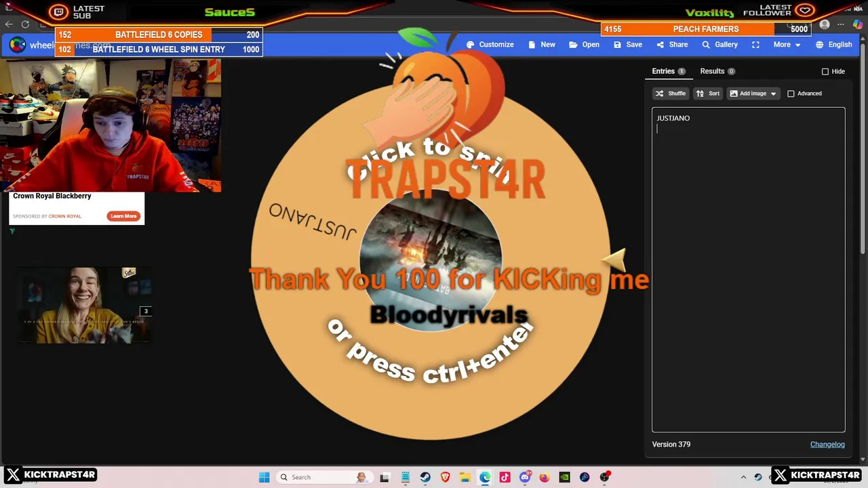Click the taskbar Search box
Image resolution: width=868 pixels, height=488 pixels.
point(324,477)
